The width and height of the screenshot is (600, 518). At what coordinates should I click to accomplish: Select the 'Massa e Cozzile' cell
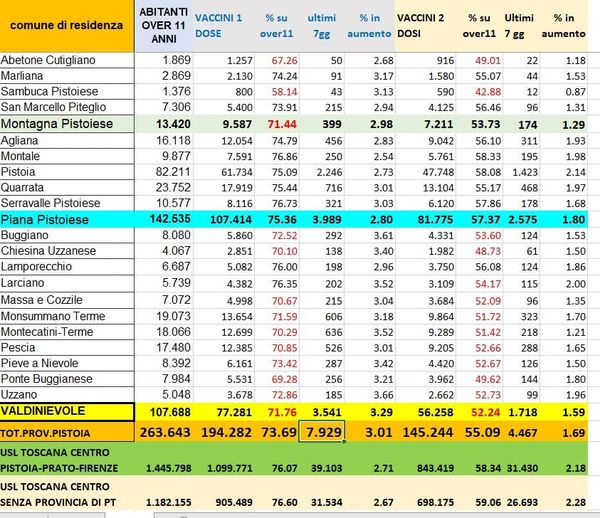[67, 300]
